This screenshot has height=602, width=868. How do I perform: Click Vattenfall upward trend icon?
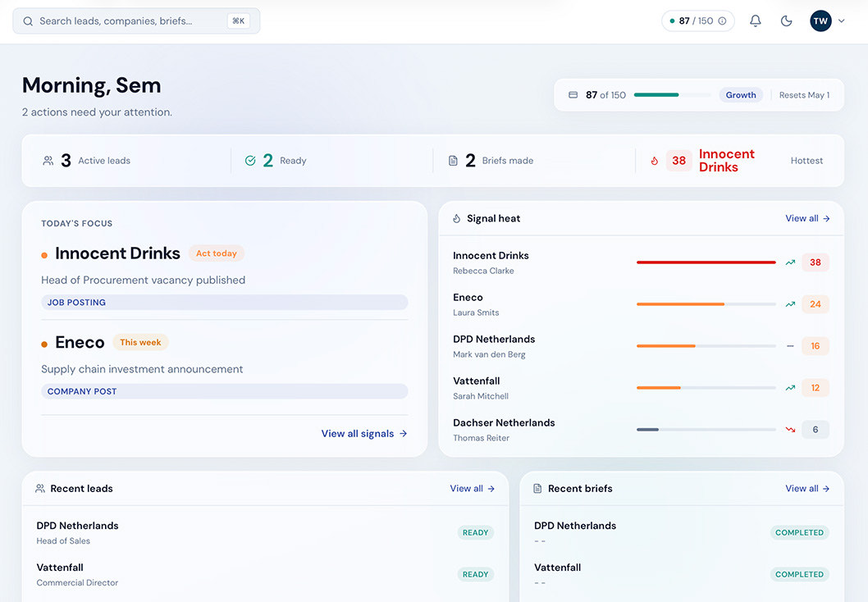(790, 388)
